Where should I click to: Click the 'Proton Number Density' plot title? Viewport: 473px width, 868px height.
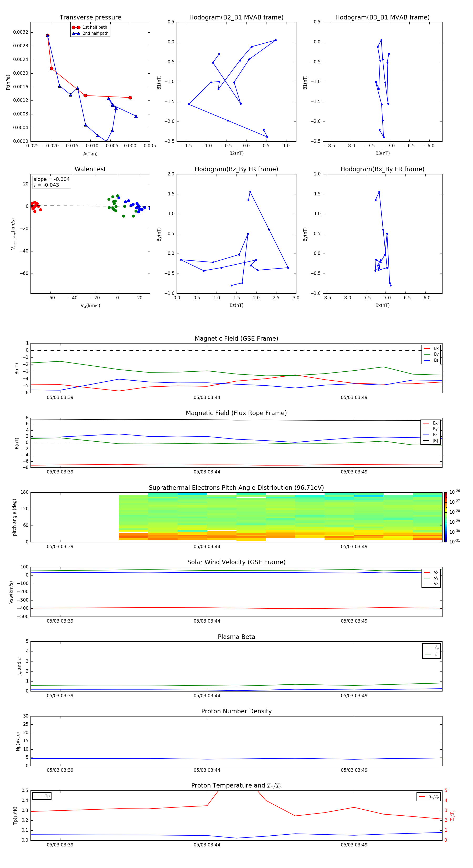[236, 711]
